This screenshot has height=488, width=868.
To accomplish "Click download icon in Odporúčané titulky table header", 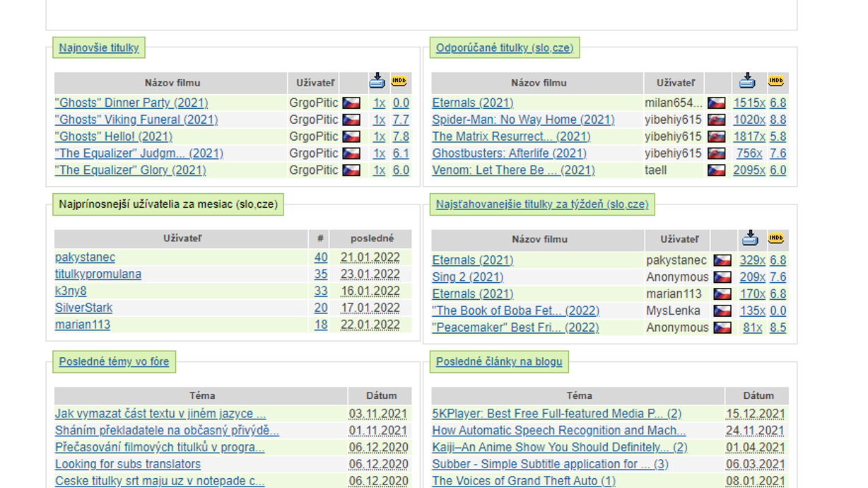I will (x=747, y=81).
